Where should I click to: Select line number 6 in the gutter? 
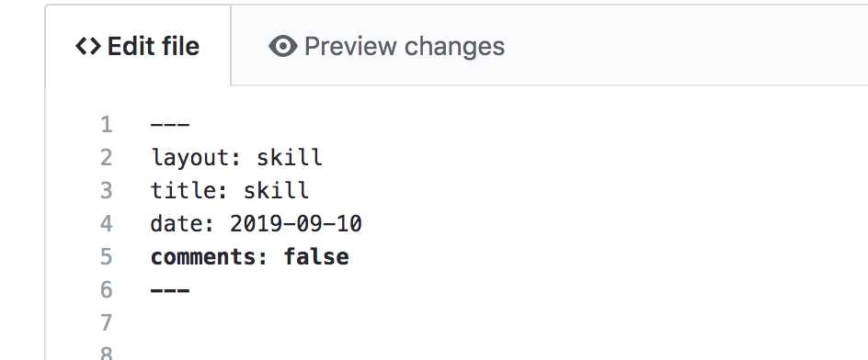click(107, 290)
